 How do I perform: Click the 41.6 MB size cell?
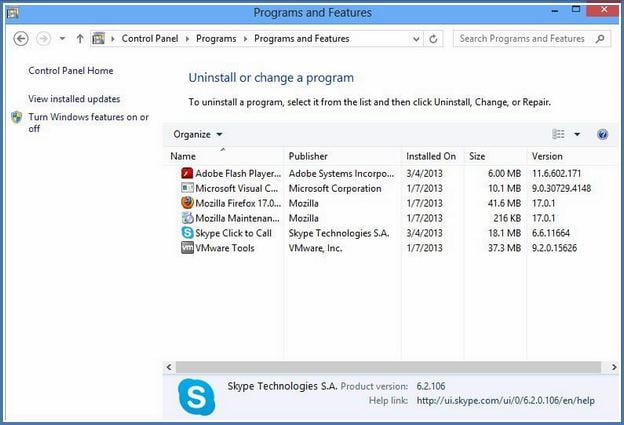505,203
